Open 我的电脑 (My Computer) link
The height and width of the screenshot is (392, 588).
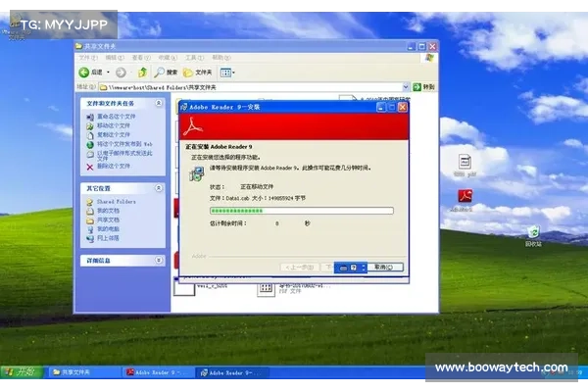click(103, 228)
